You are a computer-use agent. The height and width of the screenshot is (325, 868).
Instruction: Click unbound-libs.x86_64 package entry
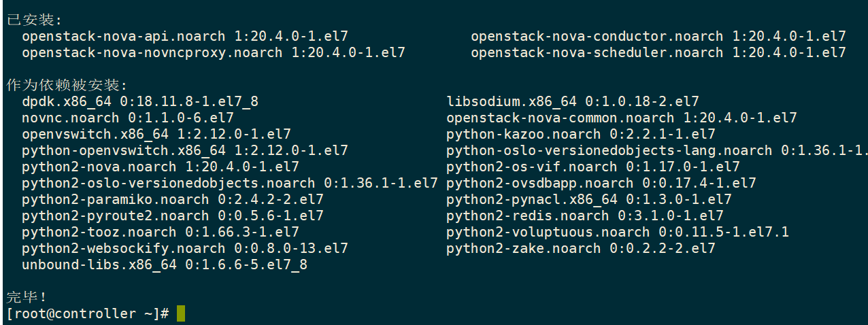coord(165,264)
